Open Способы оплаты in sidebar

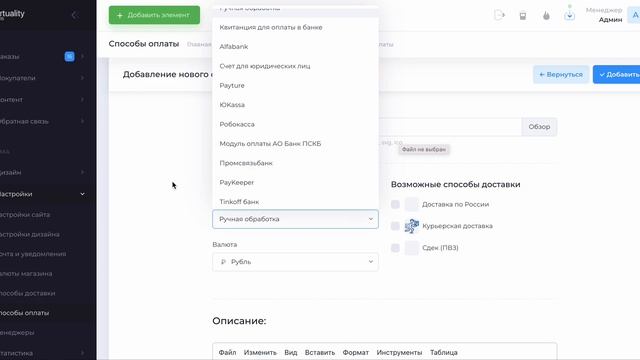point(24,313)
